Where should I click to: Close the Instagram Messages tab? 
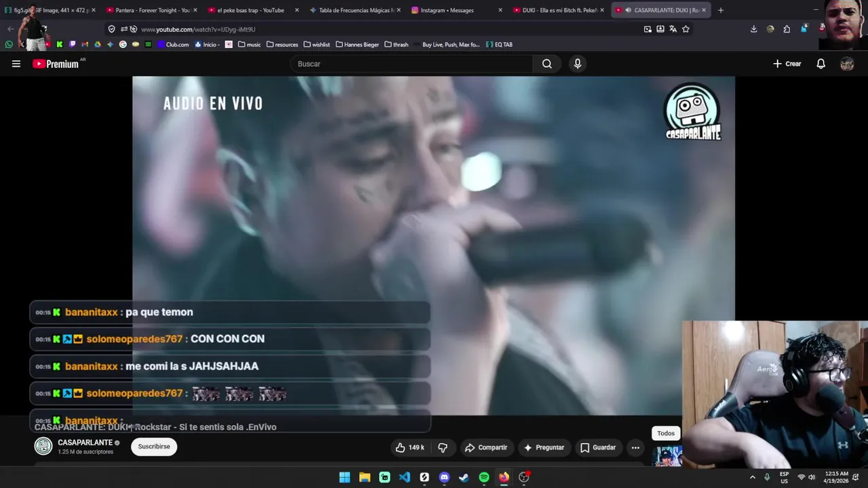click(x=500, y=10)
